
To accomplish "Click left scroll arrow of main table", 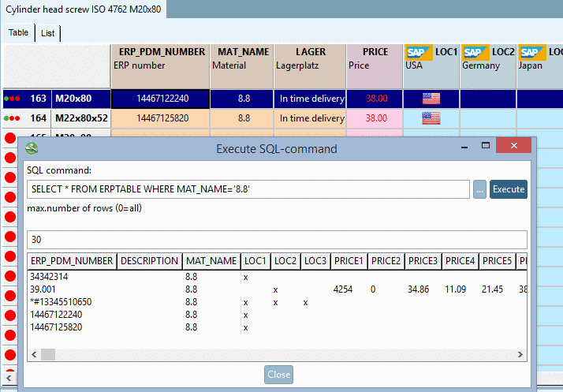I will click(9, 378).
